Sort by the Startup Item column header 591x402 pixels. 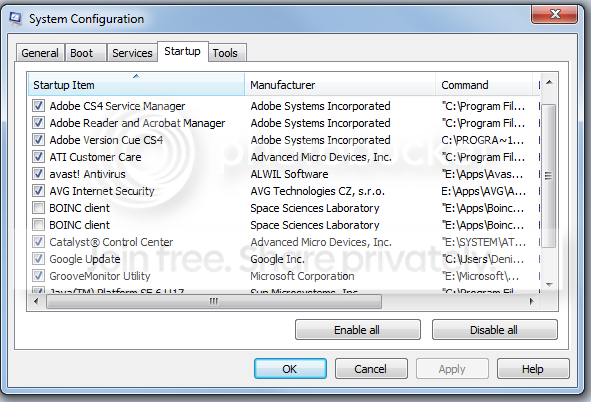point(136,84)
